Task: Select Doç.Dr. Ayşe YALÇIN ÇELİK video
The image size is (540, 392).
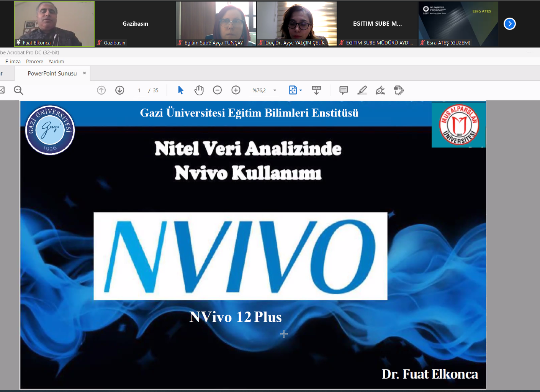Action: click(297, 24)
